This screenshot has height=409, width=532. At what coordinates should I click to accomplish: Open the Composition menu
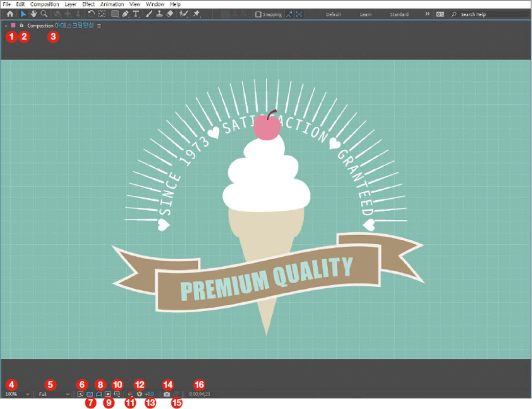(44, 4)
